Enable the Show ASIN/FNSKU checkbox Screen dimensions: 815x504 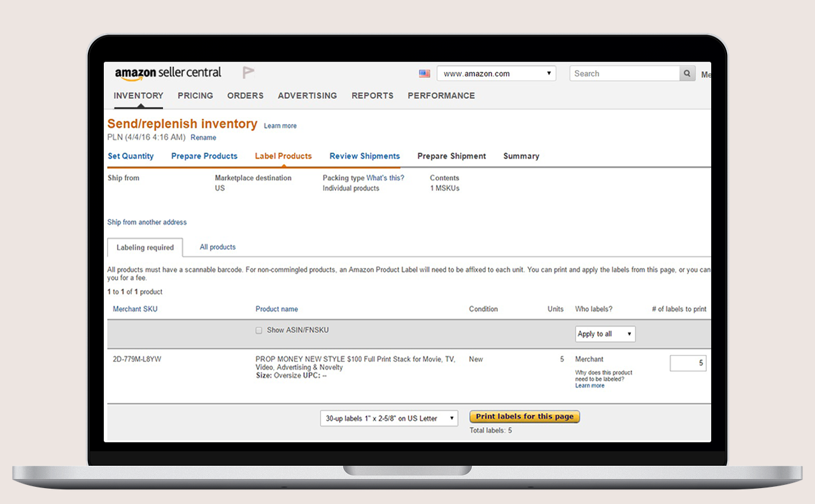pos(259,330)
